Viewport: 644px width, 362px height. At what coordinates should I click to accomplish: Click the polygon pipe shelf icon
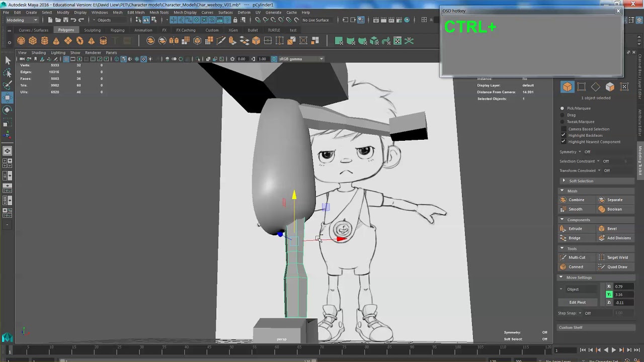coord(103,41)
